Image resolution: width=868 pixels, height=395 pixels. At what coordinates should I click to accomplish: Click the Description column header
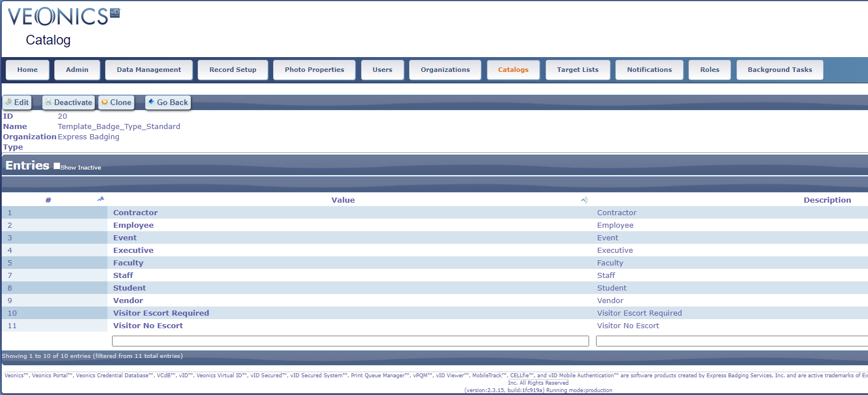click(827, 200)
